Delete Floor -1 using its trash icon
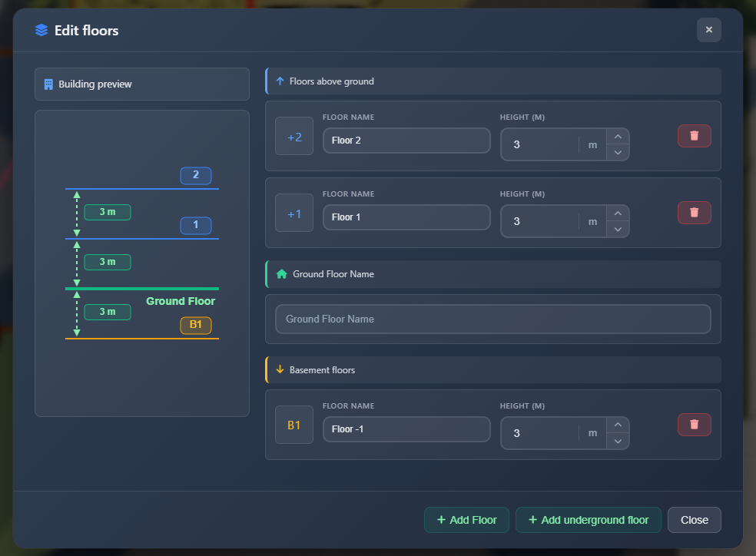Viewport: 756px width, 556px height. click(x=694, y=424)
